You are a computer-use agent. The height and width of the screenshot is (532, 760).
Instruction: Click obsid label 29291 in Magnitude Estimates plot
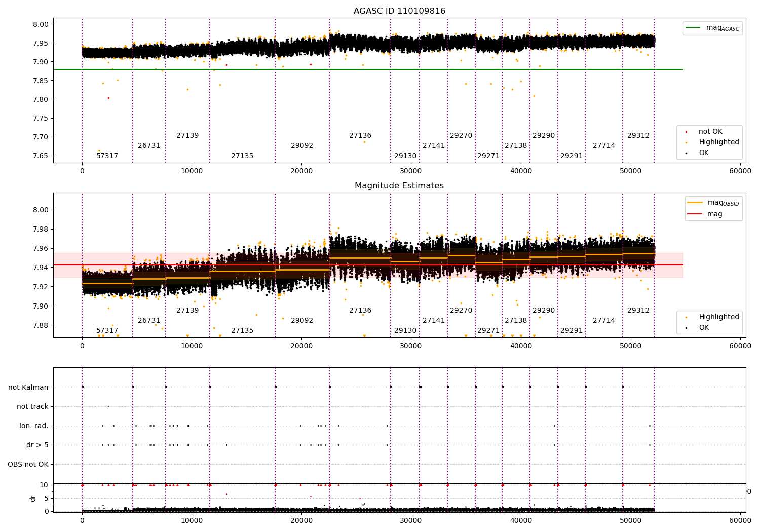(572, 331)
